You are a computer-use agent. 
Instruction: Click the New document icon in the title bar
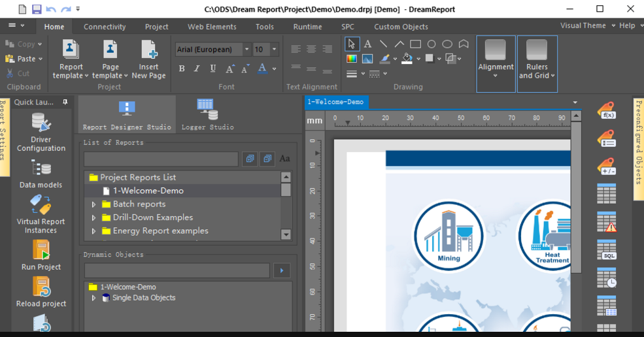(x=23, y=9)
